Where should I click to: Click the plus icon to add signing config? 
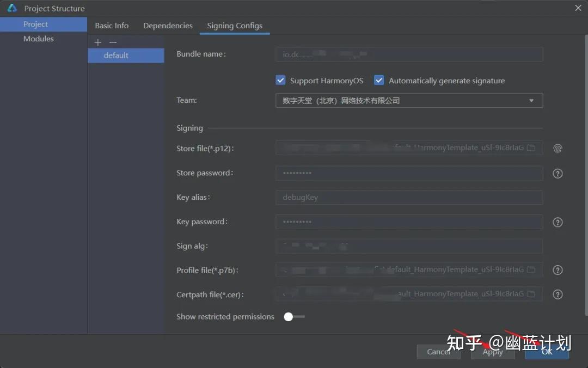tap(98, 42)
